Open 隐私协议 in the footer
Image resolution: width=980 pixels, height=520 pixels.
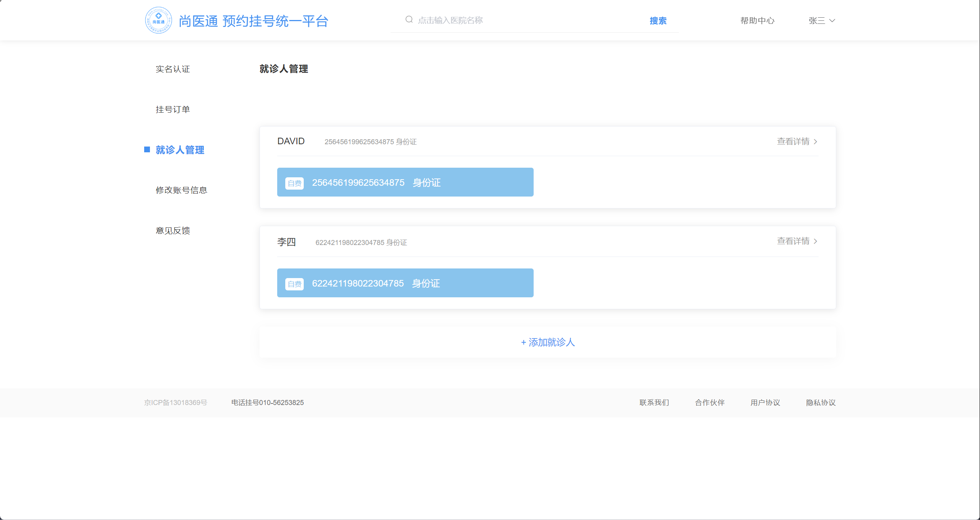point(821,403)
